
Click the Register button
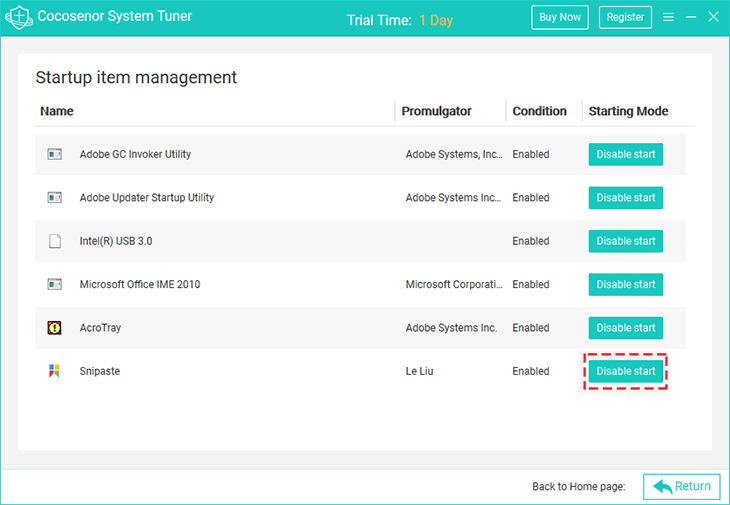[625, 17]
